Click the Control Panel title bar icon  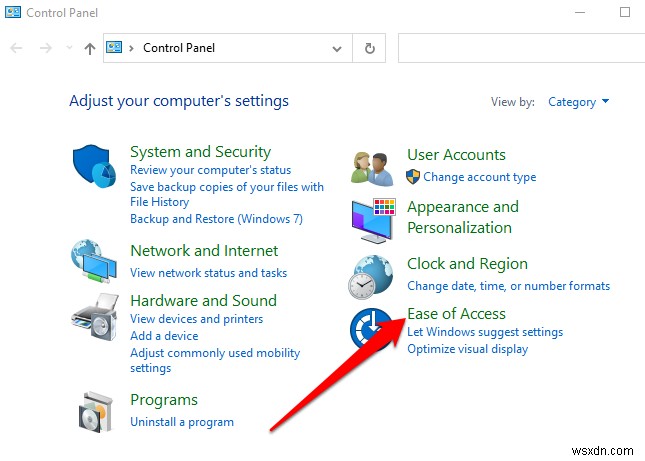pos(13,12)
